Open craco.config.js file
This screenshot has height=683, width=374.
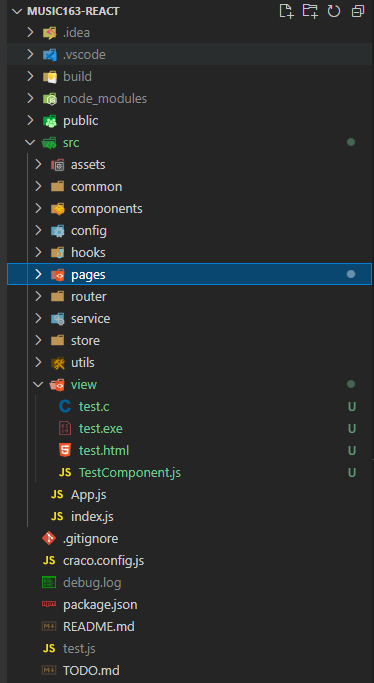pos(104,561)
